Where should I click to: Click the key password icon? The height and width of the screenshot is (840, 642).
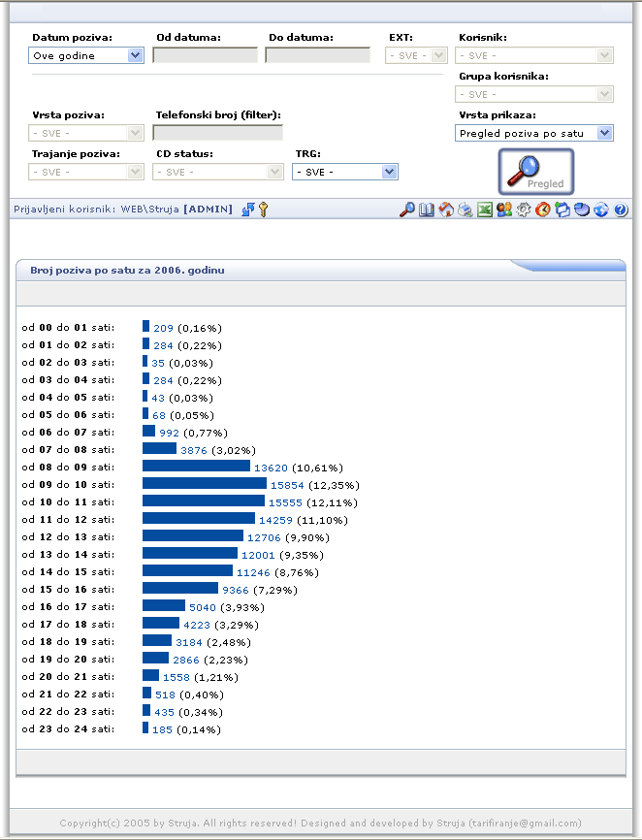point(263,210)
